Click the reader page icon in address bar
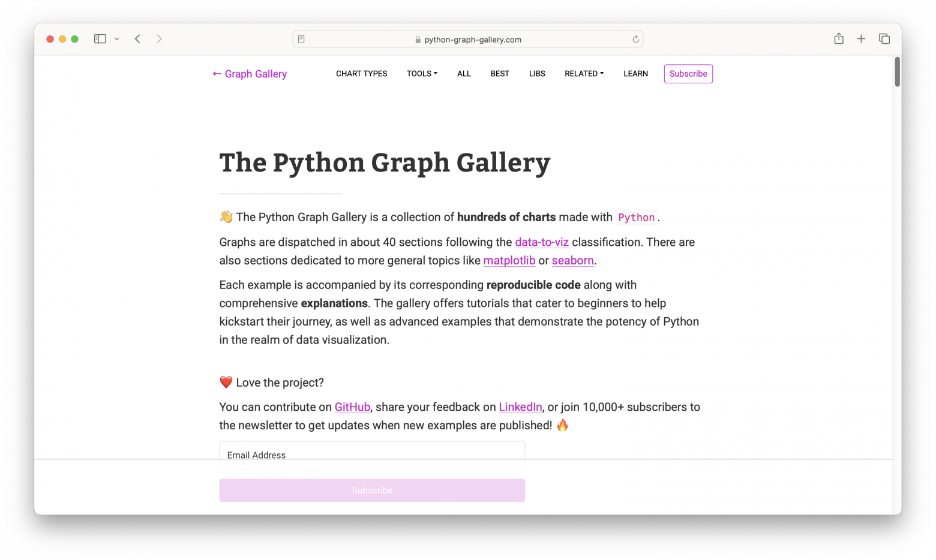The width and height of the screenshot is (936, 560). point(301,40)
